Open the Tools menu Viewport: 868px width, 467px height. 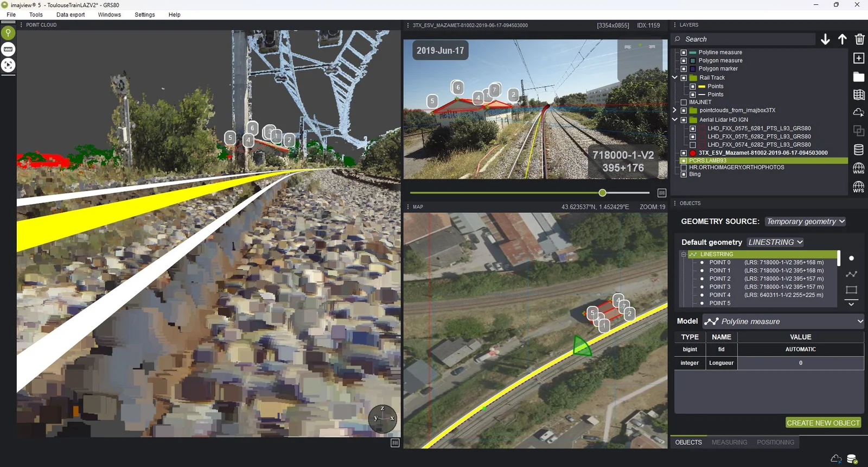coord(36,15)
